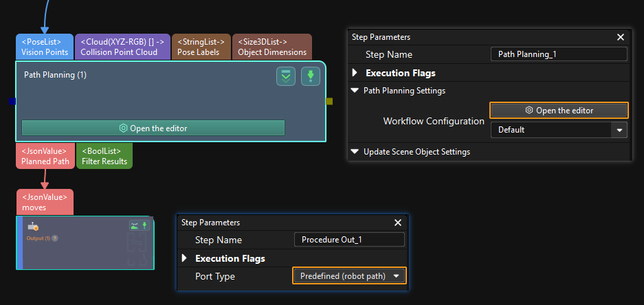
Task: Collapse the Path Planning Settings section
Action: [x=355, y=91]
